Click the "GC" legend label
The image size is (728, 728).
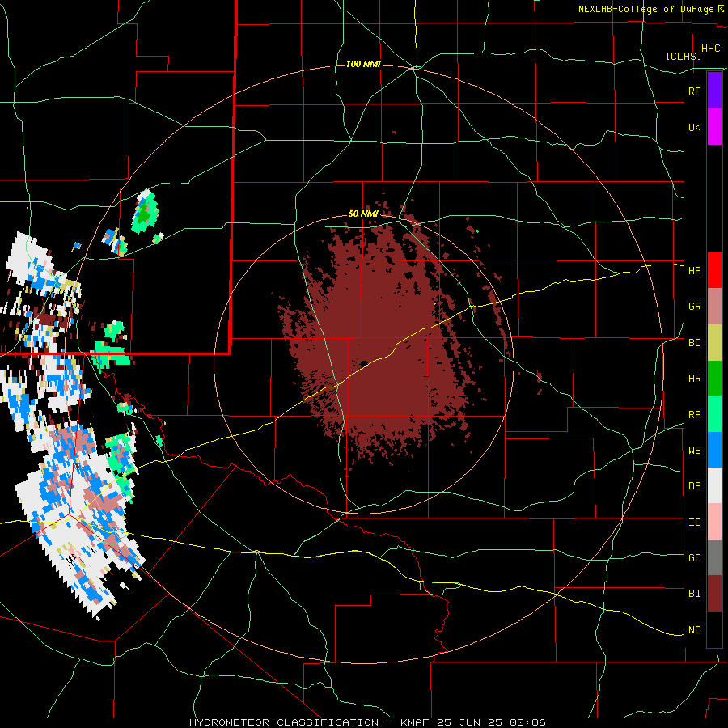tap(694, 558)
